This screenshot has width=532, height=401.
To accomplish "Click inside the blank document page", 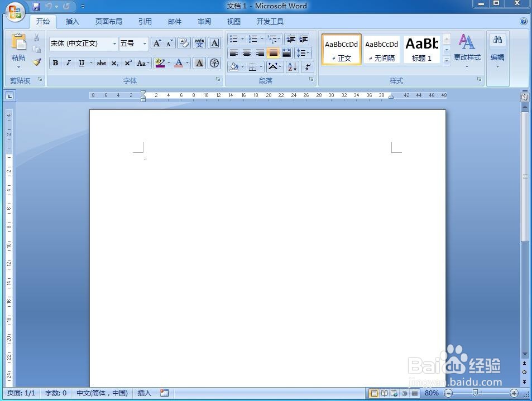I will pos(267,248).
